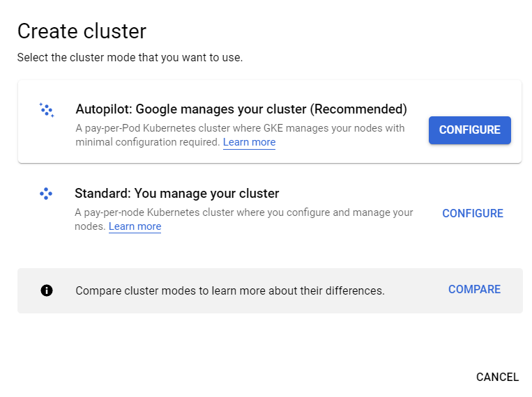532x397 pixels.
Task: Click 'minimal configuration required' text in Autopilot card
Action: click(148, 142)
